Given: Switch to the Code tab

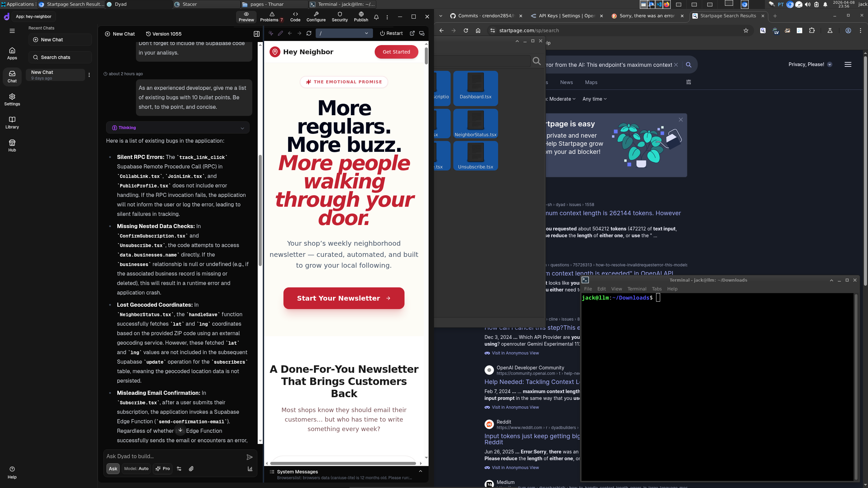Looking at the screenshot, I should (295, 17).
